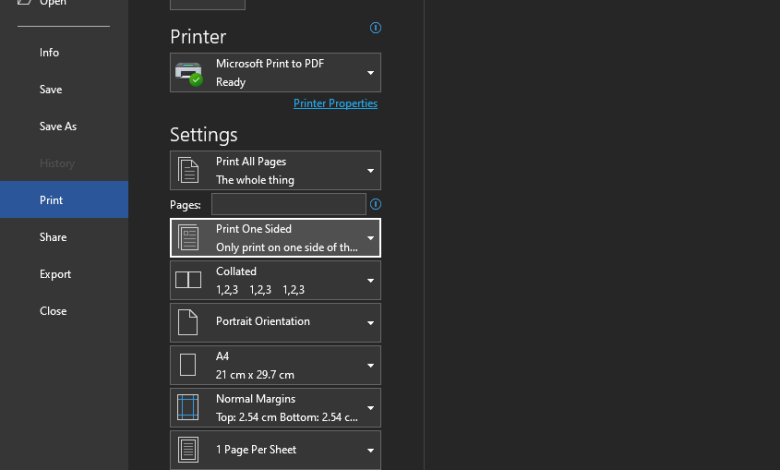Open the Info page in sidebar
This screenshot has height=470, width=780.
pos(49,52)
